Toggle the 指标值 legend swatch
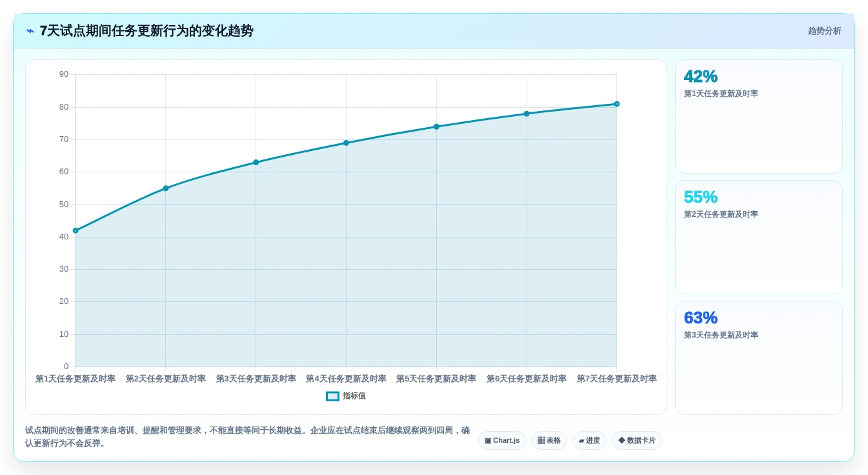 coord(332,396)
